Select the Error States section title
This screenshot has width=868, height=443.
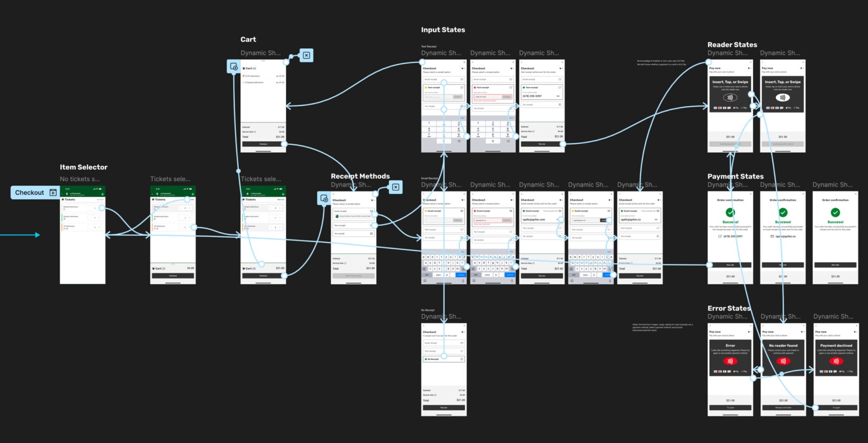click(x=728, y=308)
